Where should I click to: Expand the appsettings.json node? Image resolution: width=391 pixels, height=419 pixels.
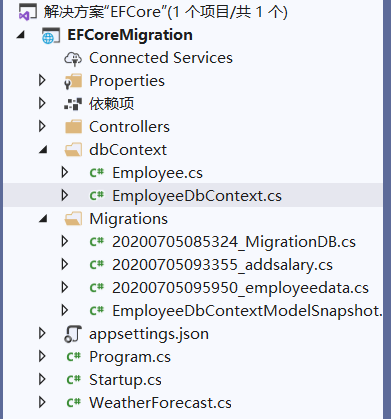pyautogui.click(x=42, y=333)
